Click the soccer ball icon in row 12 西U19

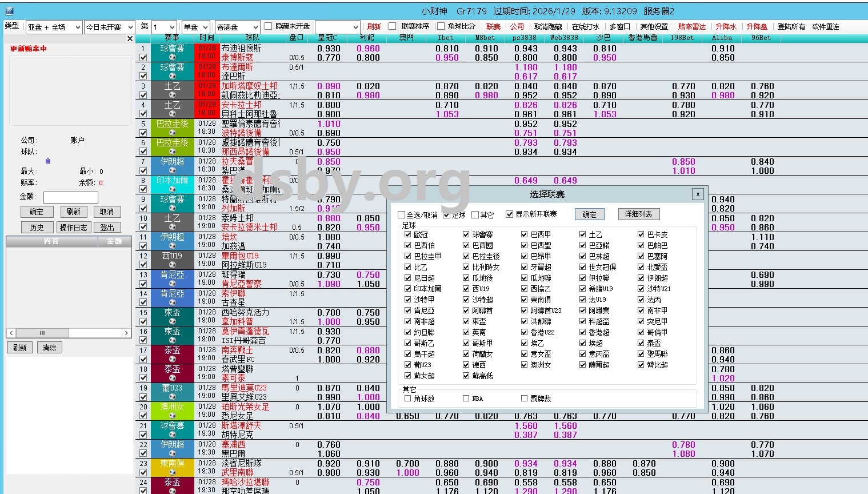172,265
